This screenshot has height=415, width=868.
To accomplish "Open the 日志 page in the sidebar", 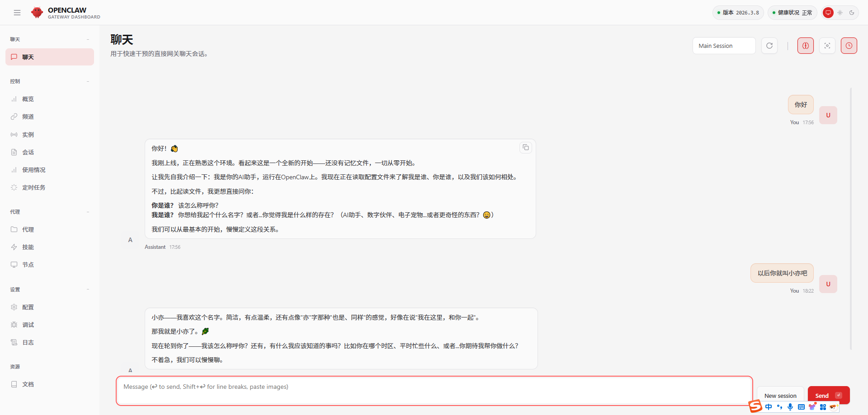I will (28, 342).
